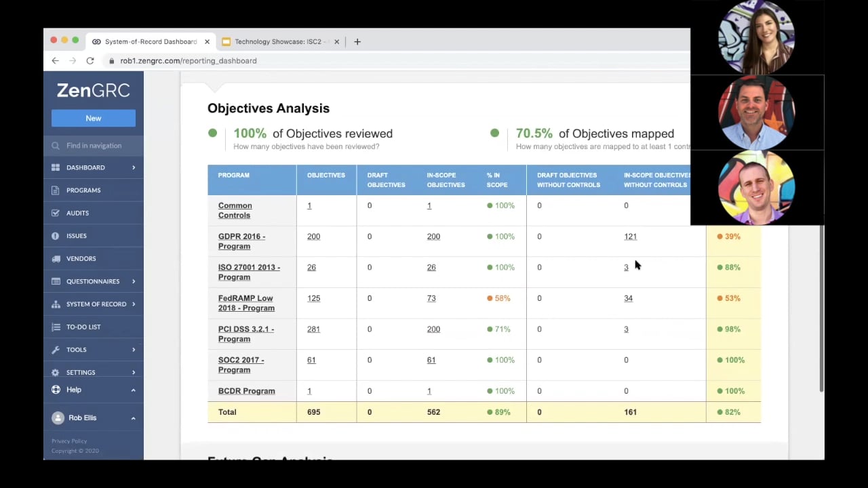Expand the System of Record chevron
868x488 pixels.
(x=134, y=304)
